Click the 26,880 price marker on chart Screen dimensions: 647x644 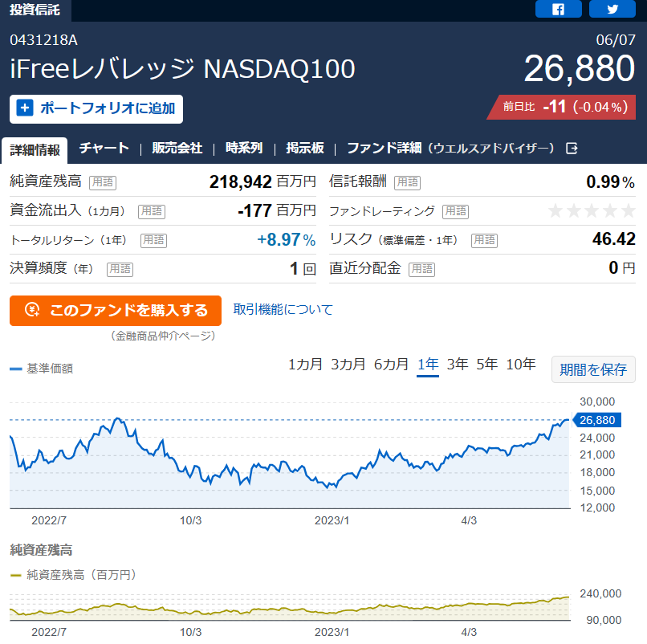(596, 420)
